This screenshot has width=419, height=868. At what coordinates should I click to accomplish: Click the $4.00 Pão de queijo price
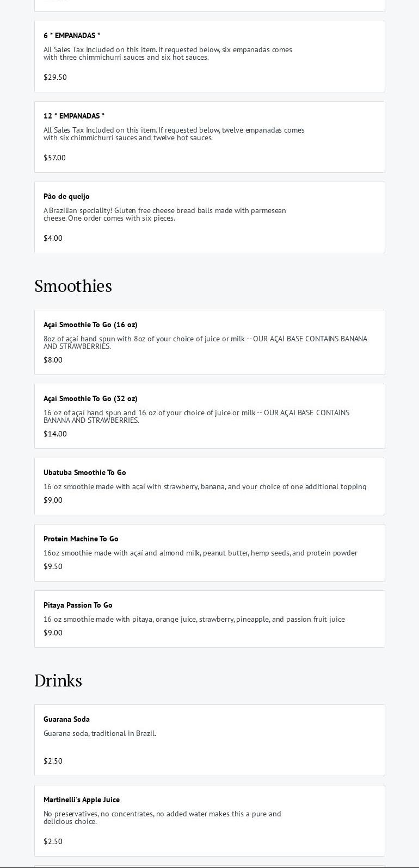pos(53,239)
